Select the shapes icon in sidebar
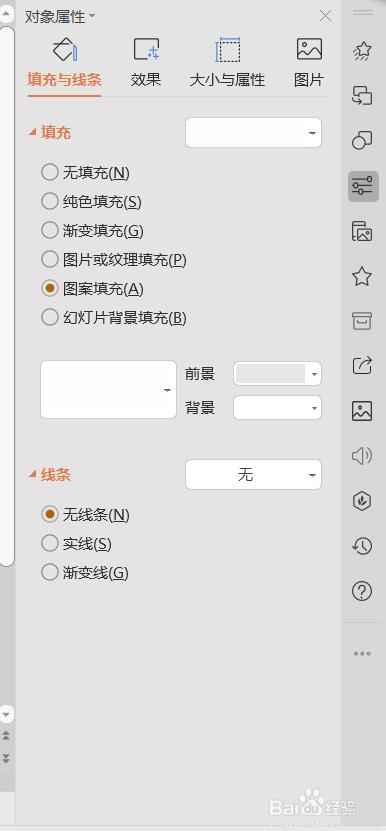The width and height of the screenshot is (386, 831). click(362, 141)
